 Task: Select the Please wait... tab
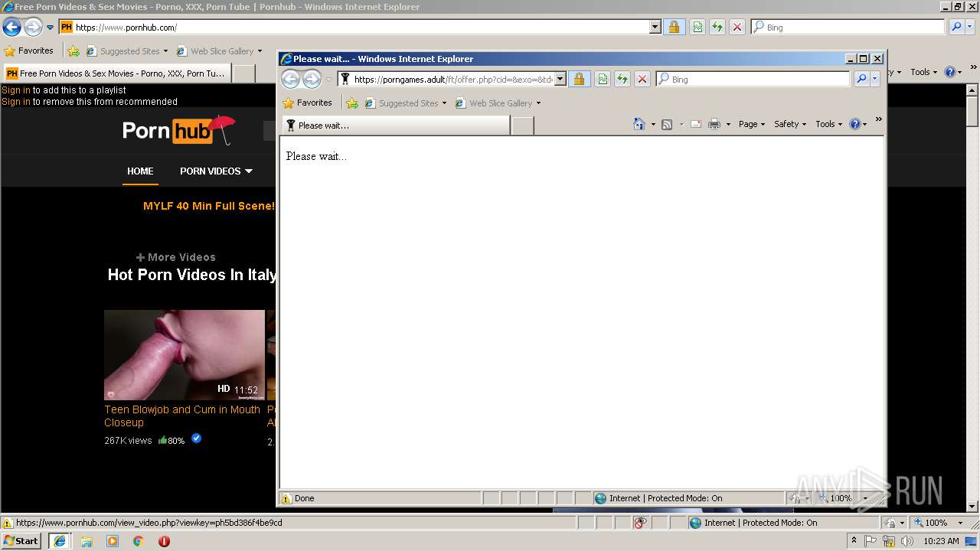coord(396,126)
